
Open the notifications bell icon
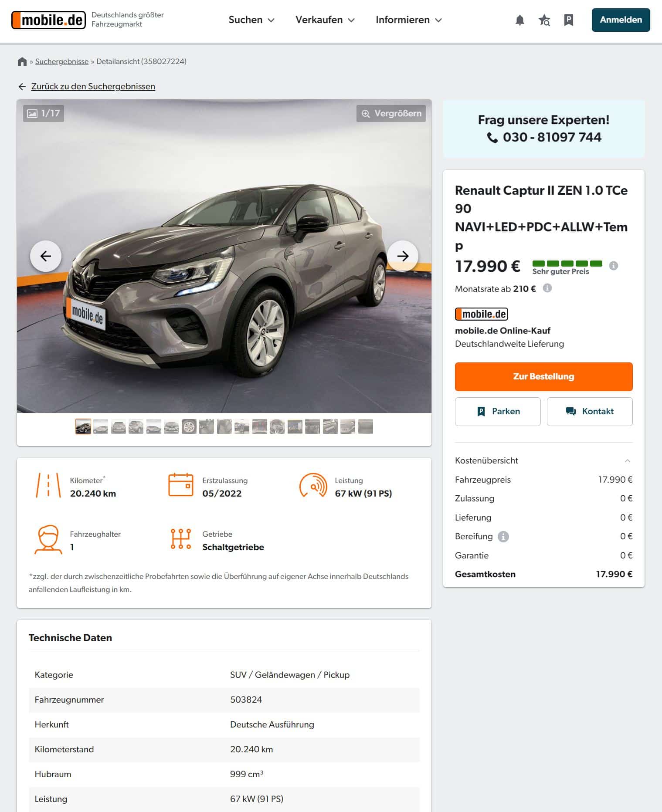pyautogui.click(x=519, y=20)
